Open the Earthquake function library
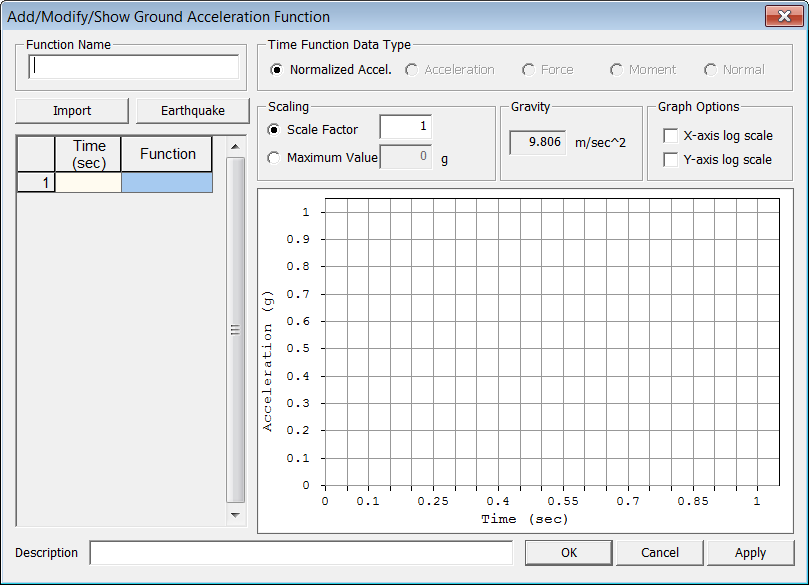This screenshot has width=809, height=585. point(189,110)
